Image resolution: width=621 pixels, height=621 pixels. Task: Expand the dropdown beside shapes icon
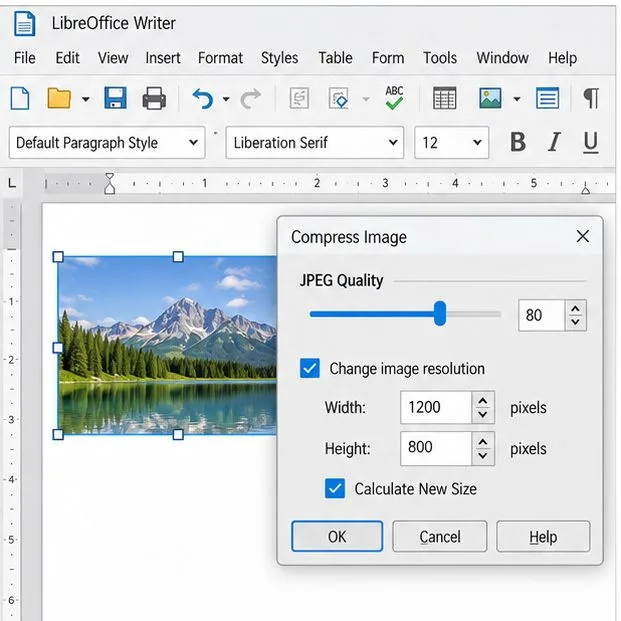(366, 99)
